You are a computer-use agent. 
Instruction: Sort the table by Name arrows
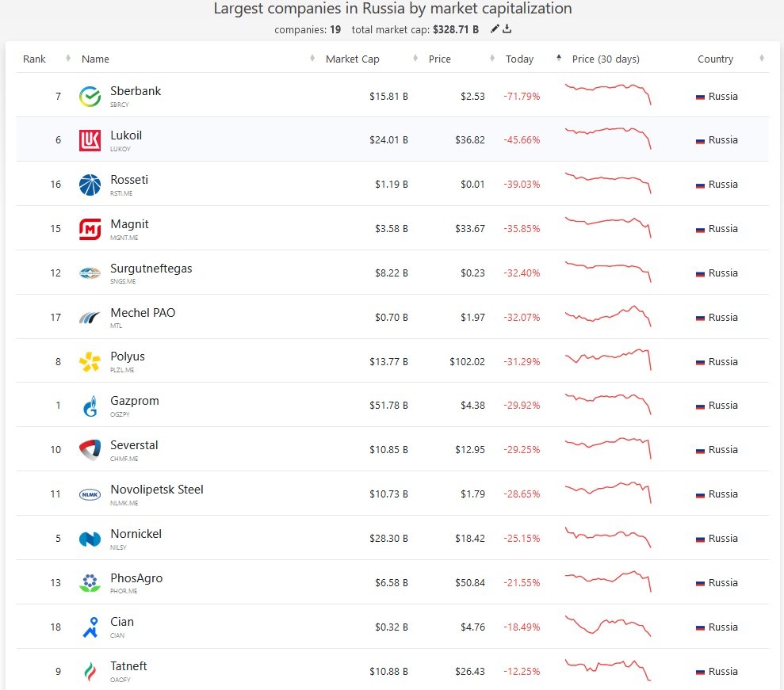[312, 59]
